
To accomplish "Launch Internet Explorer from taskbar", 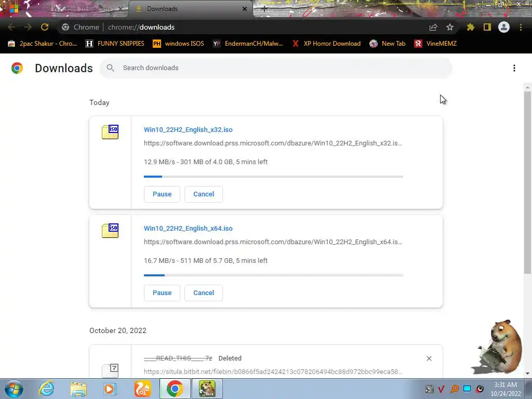I will click(46, 389).
